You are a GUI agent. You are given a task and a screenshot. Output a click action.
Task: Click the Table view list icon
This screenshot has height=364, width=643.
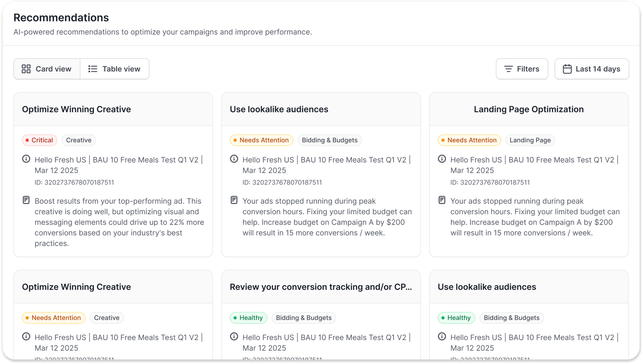coord(93,69)
